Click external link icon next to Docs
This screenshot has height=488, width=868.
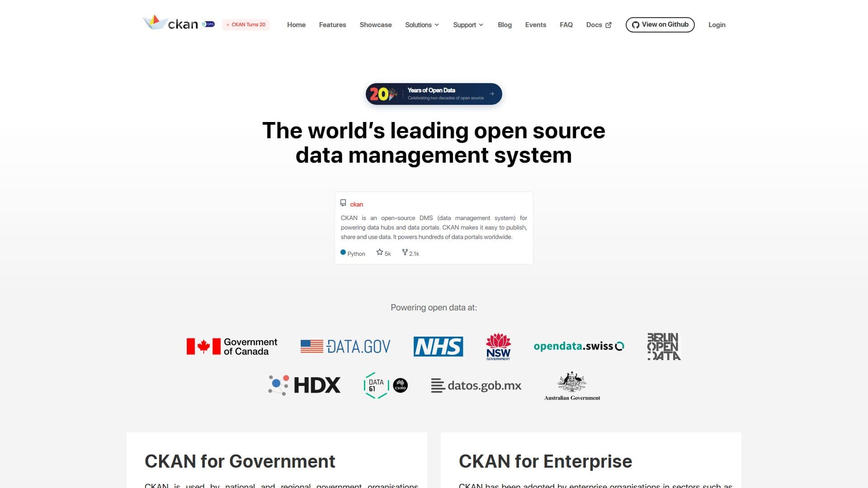(x=609, y=25)
